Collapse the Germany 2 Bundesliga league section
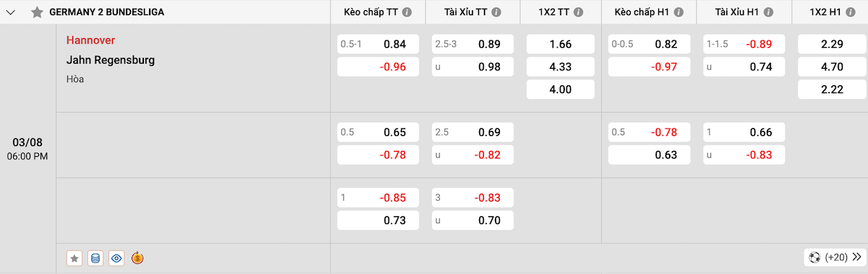 tap(12, 12)
